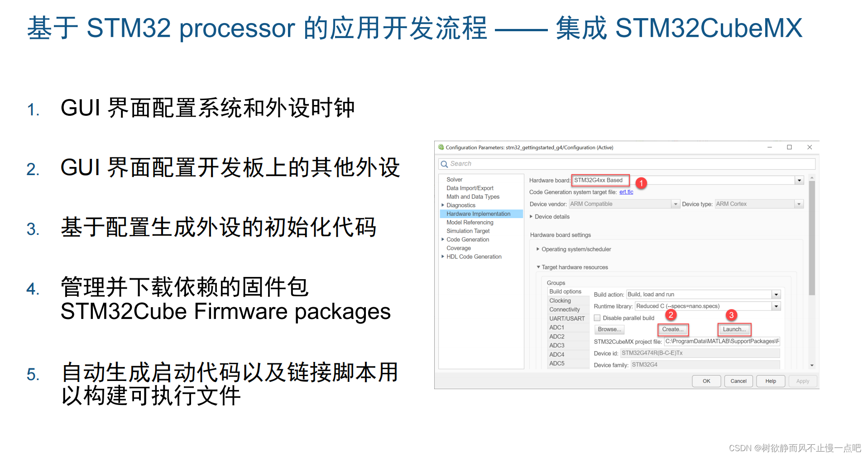868x457 pixels.
Task: Click the Create button for STM32CubeMX
Action: (672, 329)
